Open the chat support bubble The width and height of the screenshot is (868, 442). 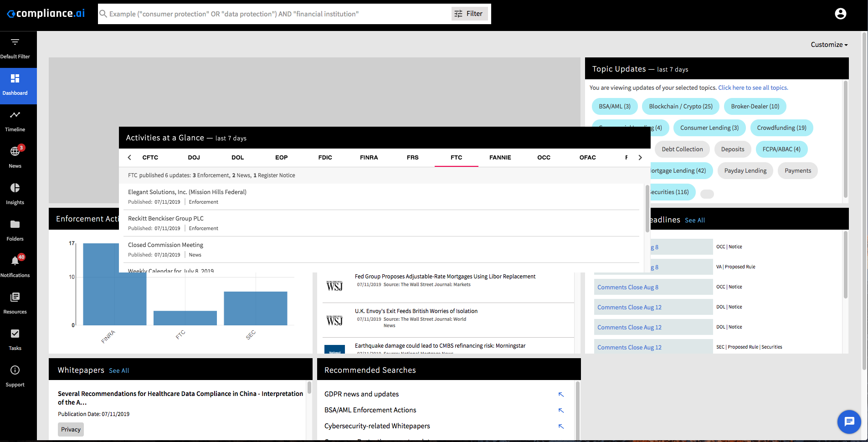tap(849, 421)
